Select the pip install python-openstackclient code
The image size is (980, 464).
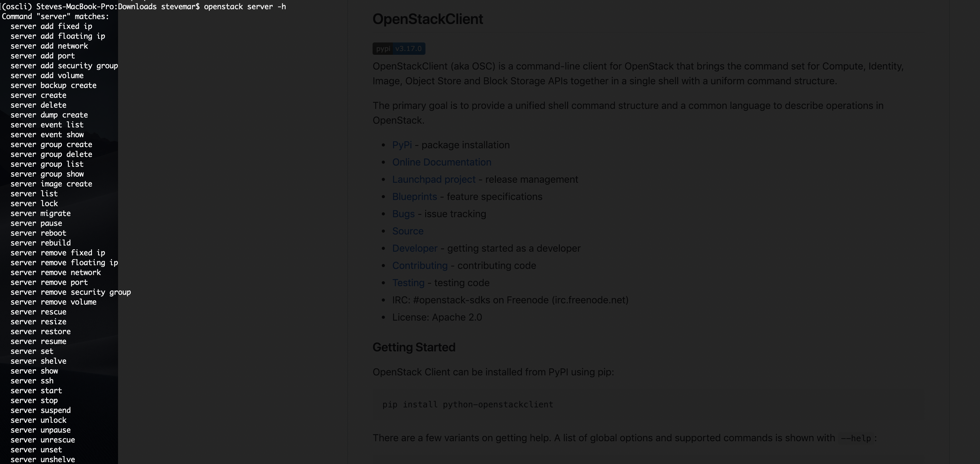tap(468, 404)
